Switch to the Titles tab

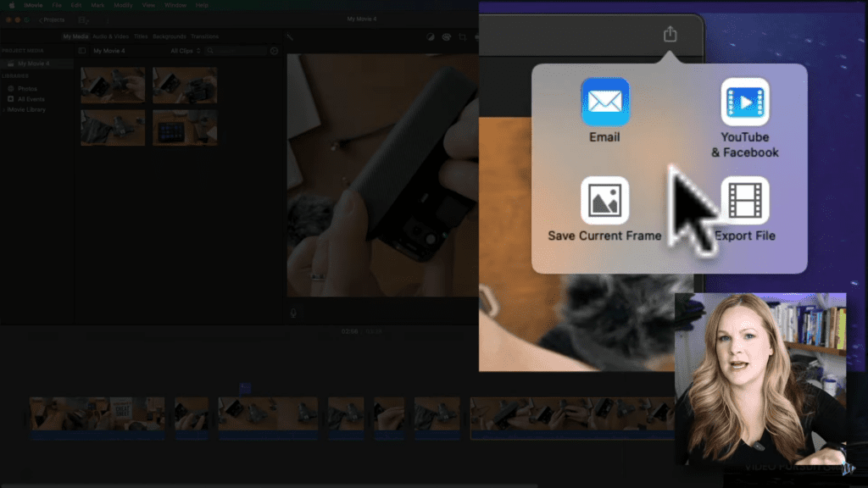tap(141, 36)
